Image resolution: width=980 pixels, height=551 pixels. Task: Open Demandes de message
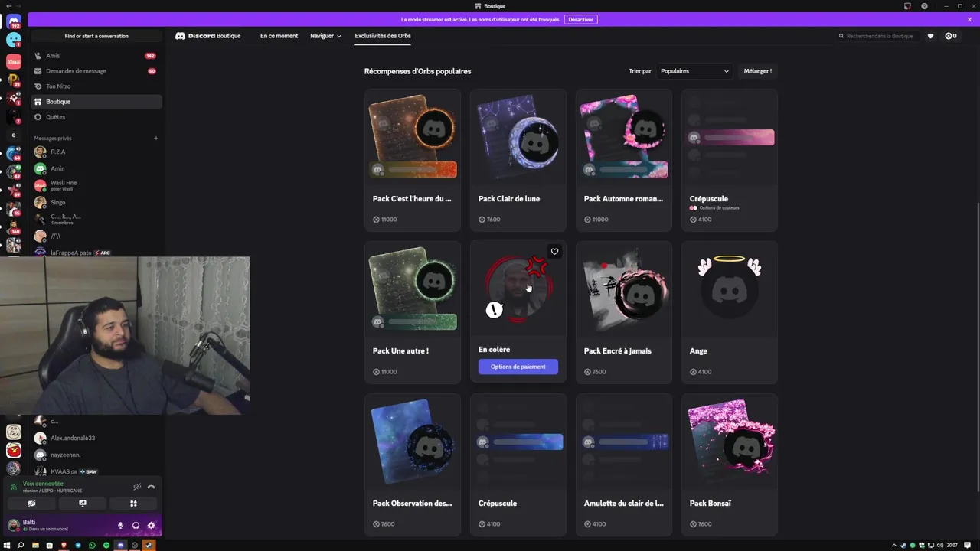click(96, 71)
